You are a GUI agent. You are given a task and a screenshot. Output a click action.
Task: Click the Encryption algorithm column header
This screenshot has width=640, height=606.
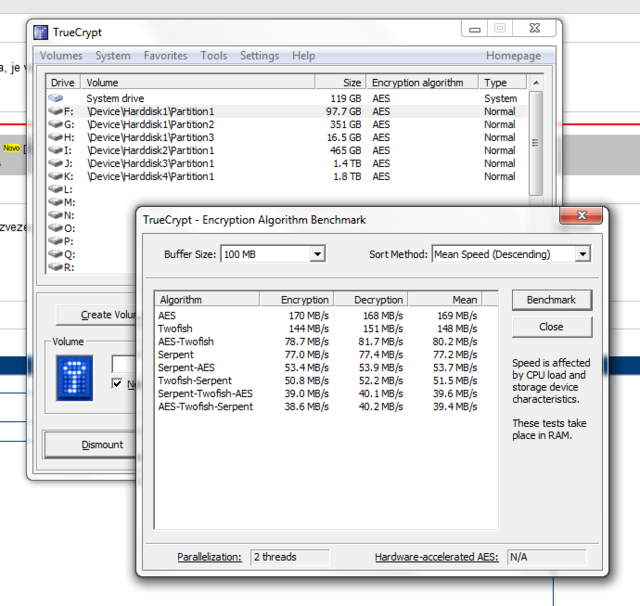click(x=422, y=82)
